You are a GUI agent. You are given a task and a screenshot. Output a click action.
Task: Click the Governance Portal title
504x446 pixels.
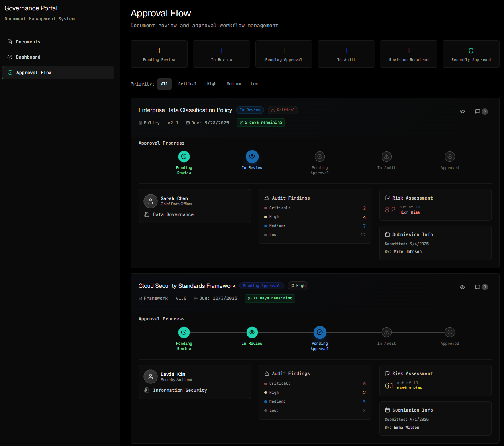(31, 8)
